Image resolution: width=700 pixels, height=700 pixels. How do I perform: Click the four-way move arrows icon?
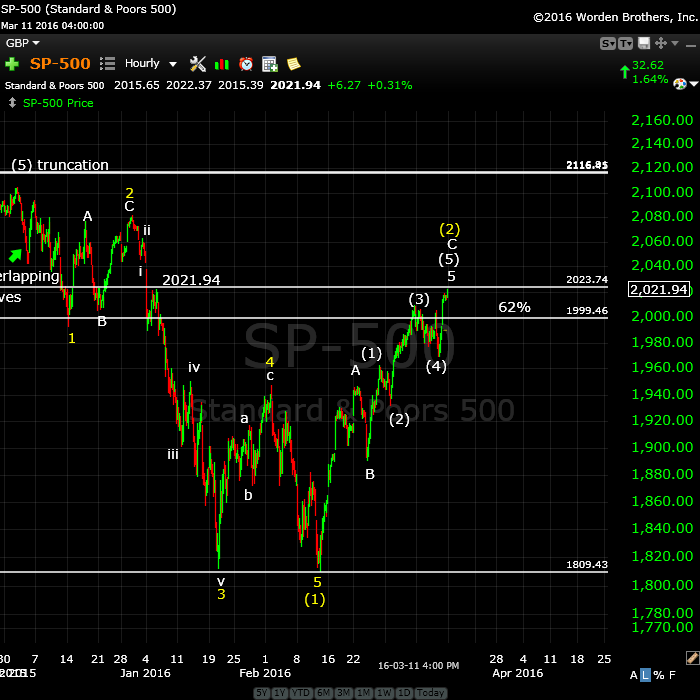point(661,43)
